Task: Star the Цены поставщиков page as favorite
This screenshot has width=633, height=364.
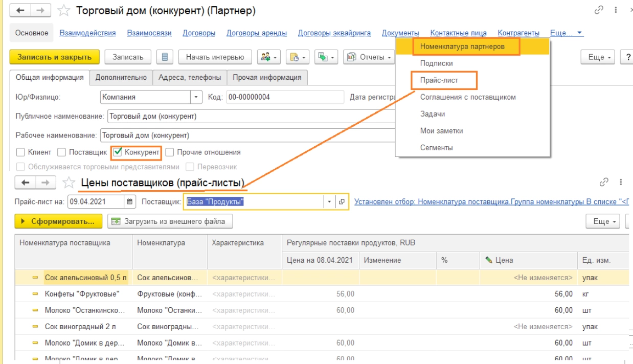Action: (69, 183)
